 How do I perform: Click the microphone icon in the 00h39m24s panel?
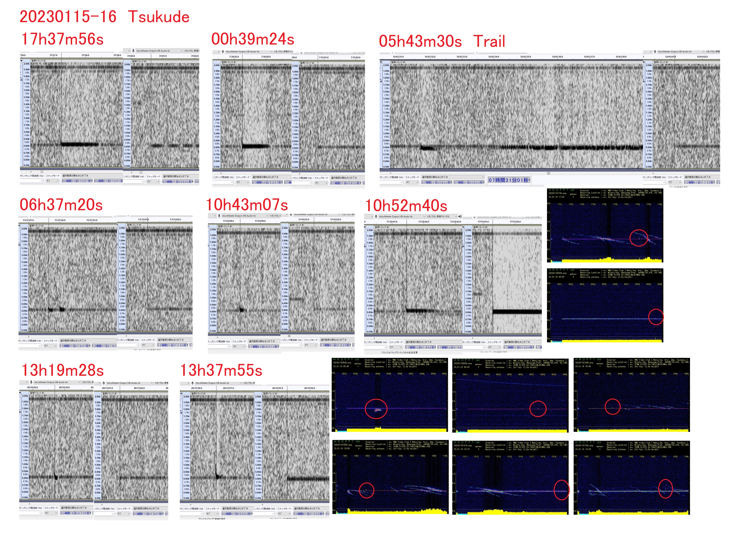[x=223, y=52]
